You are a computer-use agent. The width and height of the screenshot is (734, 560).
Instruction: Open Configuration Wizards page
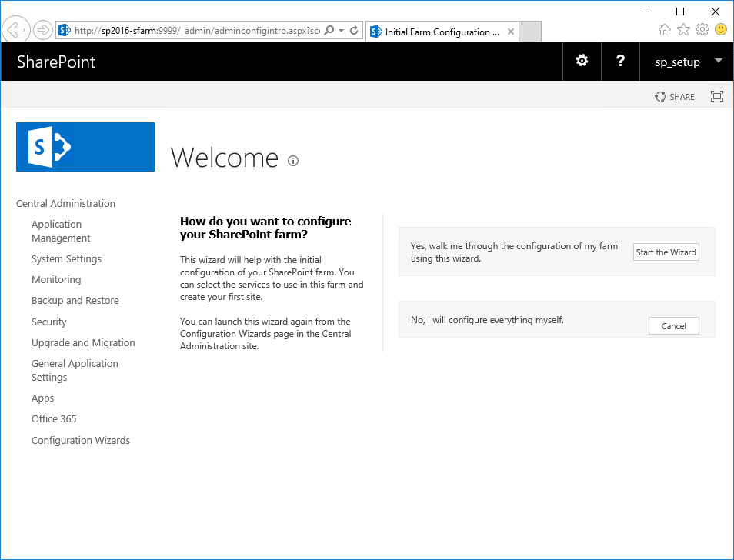pyautogui.click(x=81, y=440)
